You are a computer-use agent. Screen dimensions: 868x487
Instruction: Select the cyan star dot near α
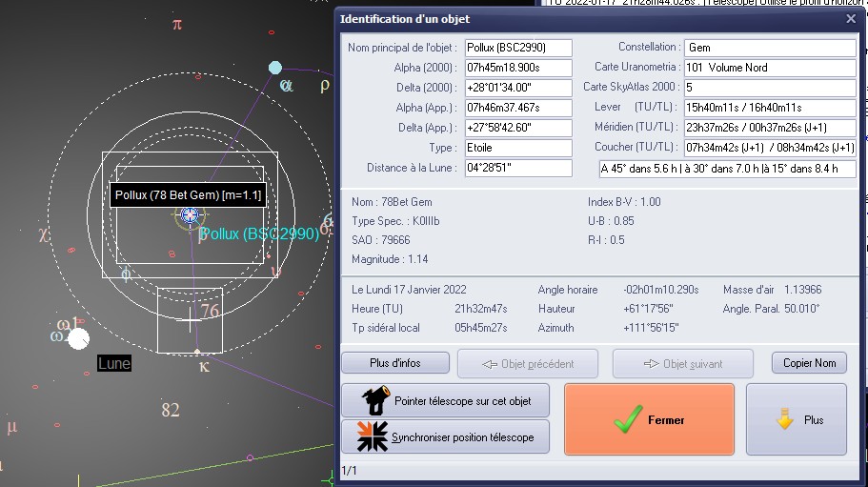point(275,68)
